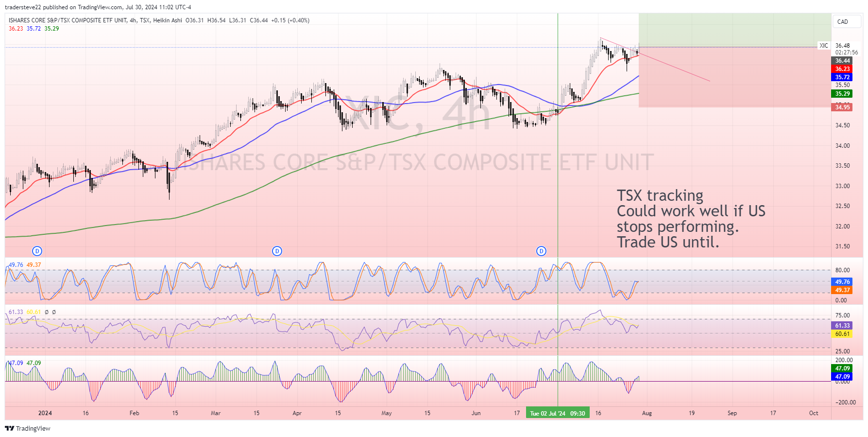Image resolution: width=868 pixels, height=437 pixels.
Task: Click the TradingView logo at bottom left
Action: tap(28, 428)
